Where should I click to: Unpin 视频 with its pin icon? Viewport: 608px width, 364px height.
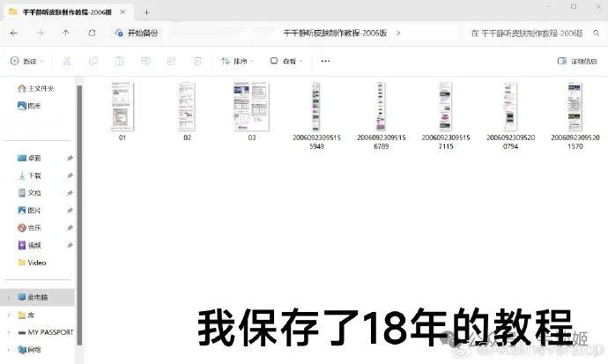click(x=70, y=245)
